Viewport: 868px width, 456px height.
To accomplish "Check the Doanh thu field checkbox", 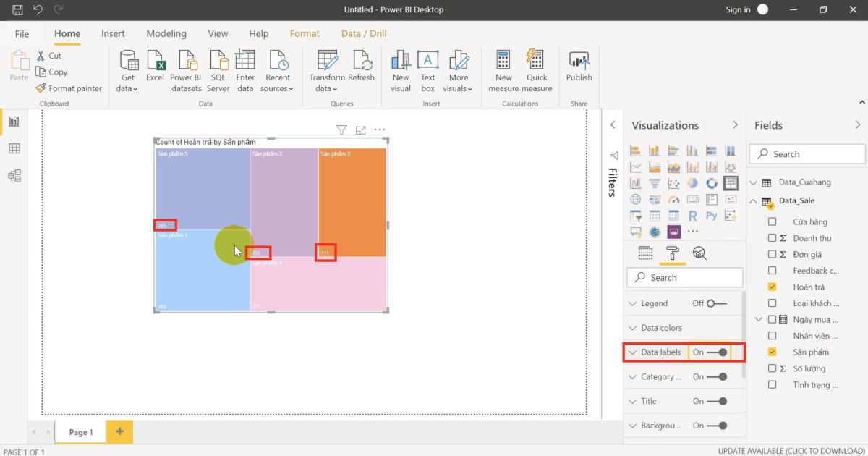I will 771,237.
